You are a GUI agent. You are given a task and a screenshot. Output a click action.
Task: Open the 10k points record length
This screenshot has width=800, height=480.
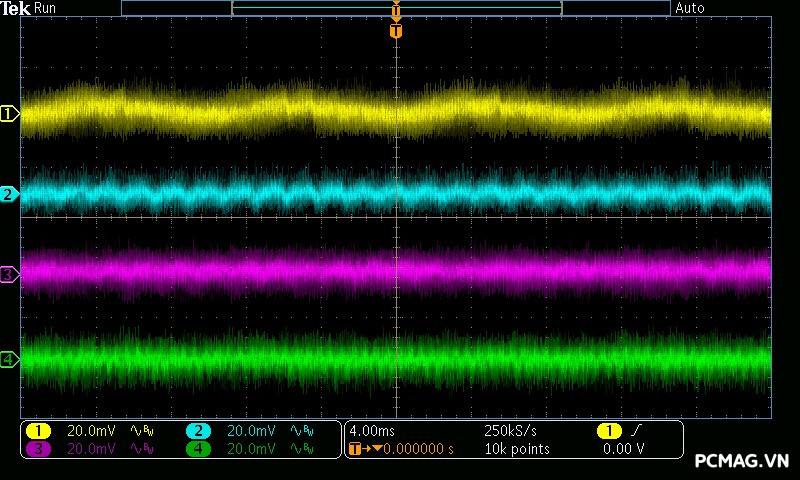tap(516, 449)
